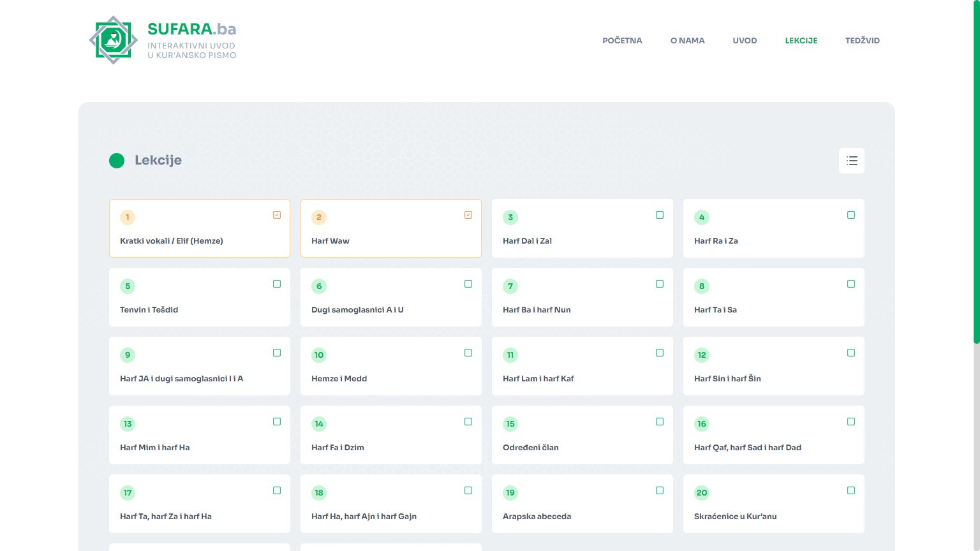Click the green page scrollbar thumb
This screenshot has width=980, height=551.
point(976,172)
